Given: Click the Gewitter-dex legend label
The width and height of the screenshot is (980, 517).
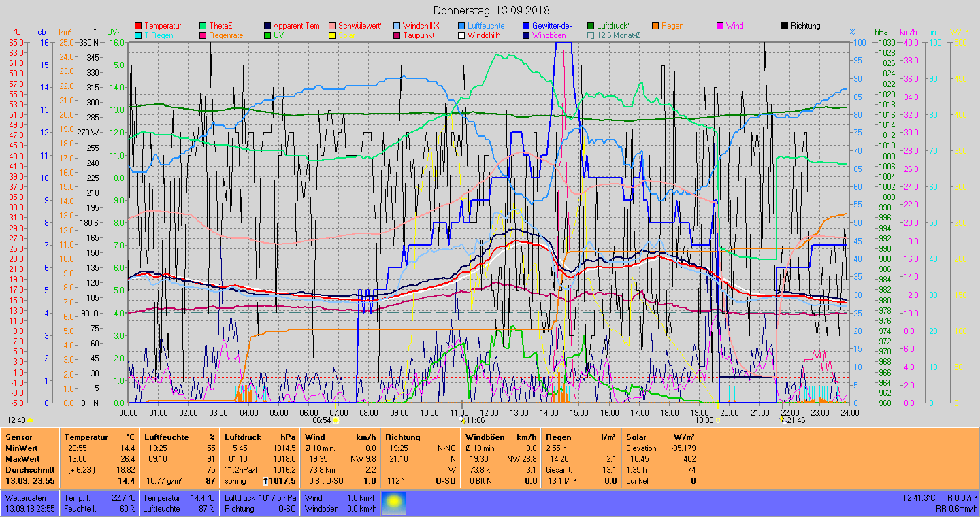Looking at the screenshot, I should 552,26.
